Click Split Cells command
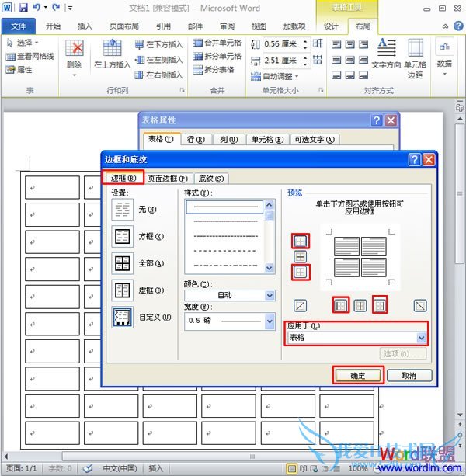This screenshot has width=466, height=476. [x=217, y=56]
